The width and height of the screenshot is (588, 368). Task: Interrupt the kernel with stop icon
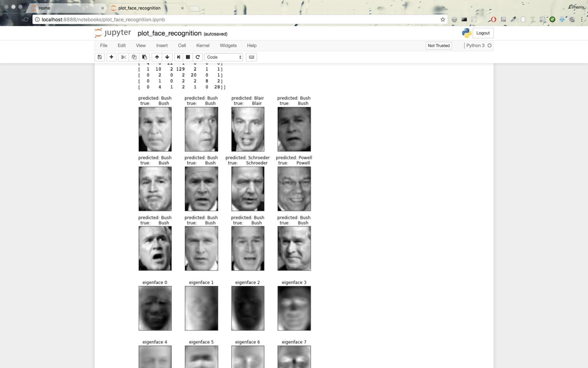pos(188,57)
